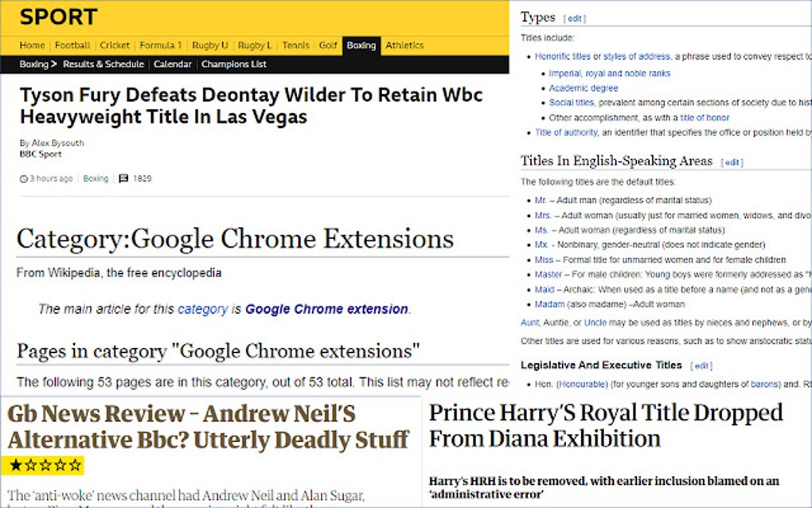Edit the Types section on Wikipedia
812x508 pixels.
575,18
